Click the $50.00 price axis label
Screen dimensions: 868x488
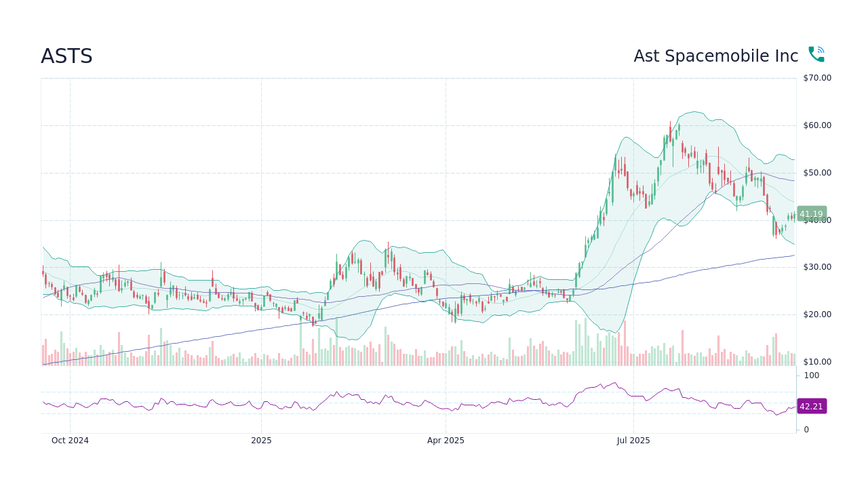(x=816, y=173)
